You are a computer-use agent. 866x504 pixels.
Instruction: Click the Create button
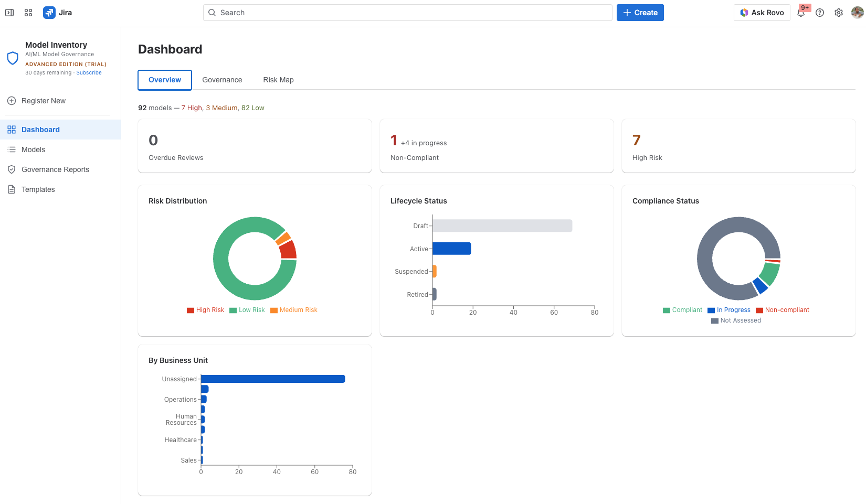[640, 12]
